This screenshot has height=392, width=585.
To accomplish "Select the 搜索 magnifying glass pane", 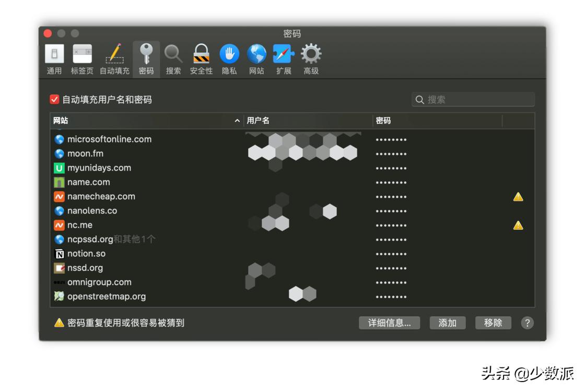I will tap(173, 57).
